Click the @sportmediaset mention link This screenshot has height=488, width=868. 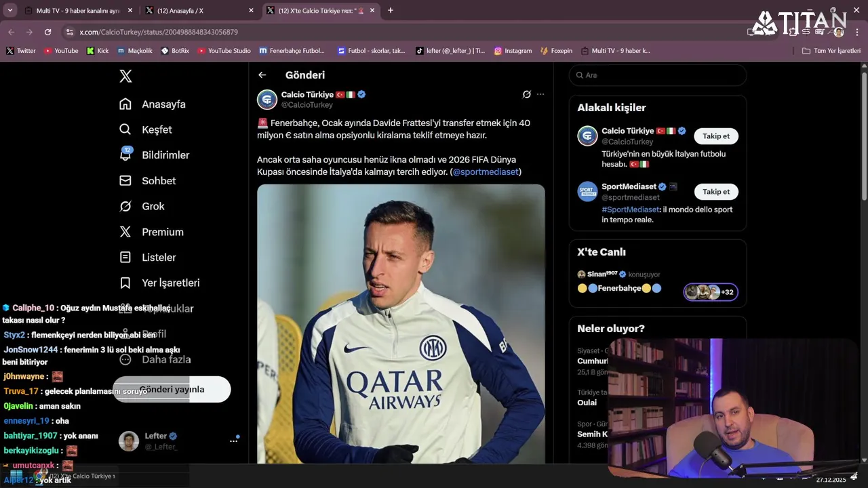pos(486,172)
